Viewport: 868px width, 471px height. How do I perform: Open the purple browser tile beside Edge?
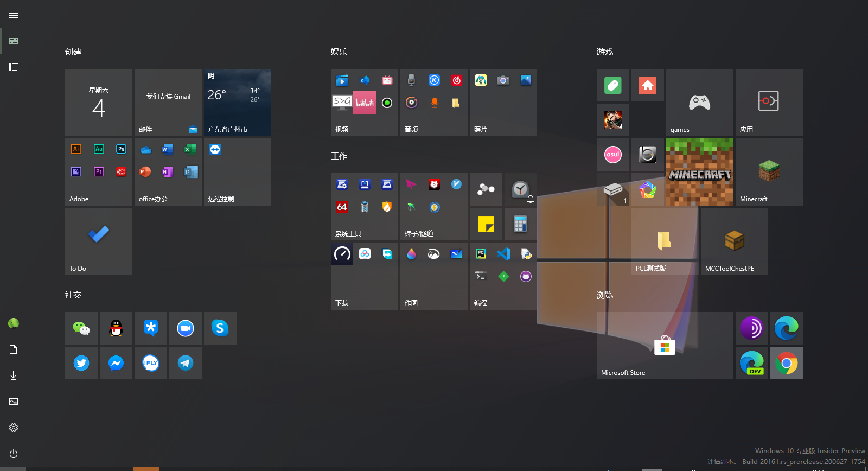(x=752, y=328)
